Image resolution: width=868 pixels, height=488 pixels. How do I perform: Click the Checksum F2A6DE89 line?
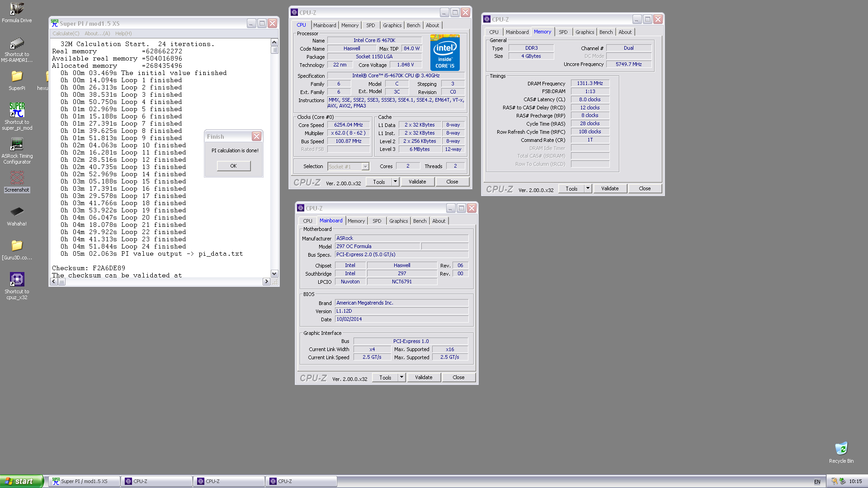[89, 268]
